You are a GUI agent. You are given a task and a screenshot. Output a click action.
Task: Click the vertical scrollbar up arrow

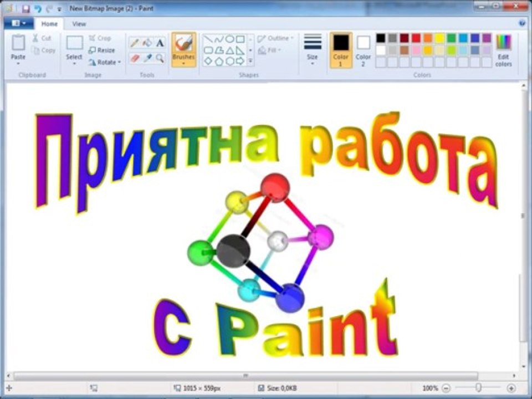(x=524, y=85)
